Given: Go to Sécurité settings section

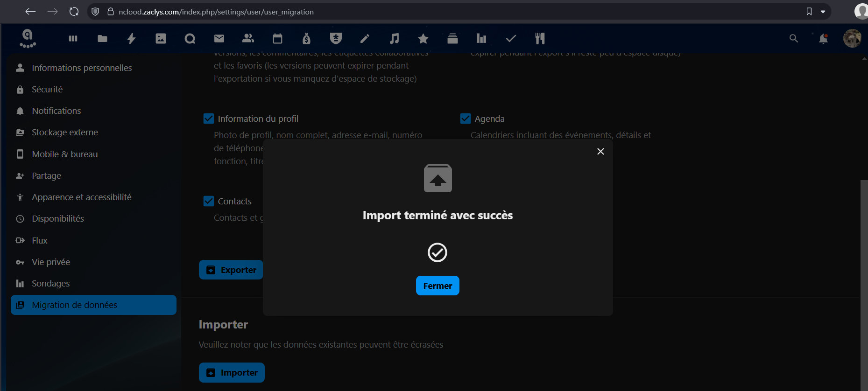Looking at the screenshot, I should click(x=47, y=89).
